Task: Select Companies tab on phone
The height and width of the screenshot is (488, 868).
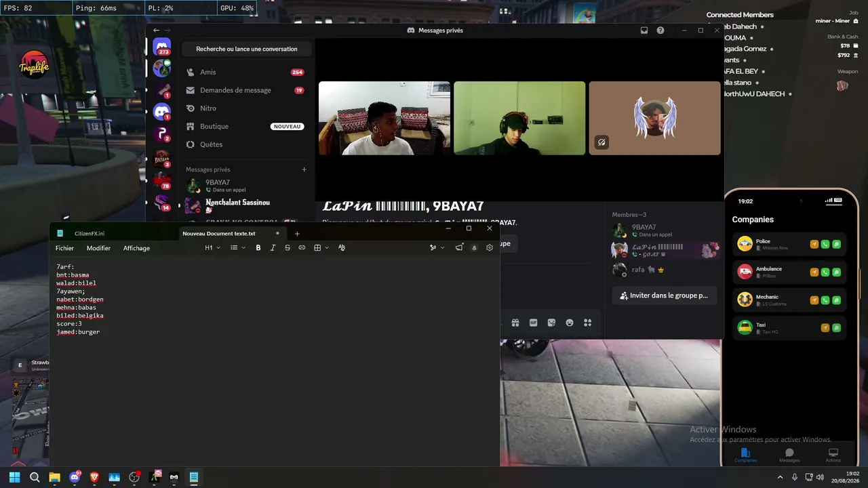Action: (x=745, y=455)
